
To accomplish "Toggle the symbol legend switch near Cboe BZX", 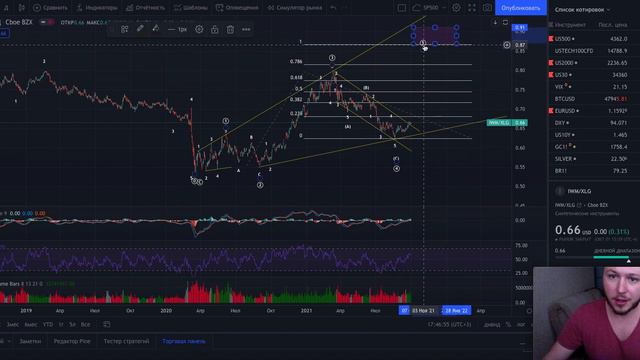I will coord(48,22).
